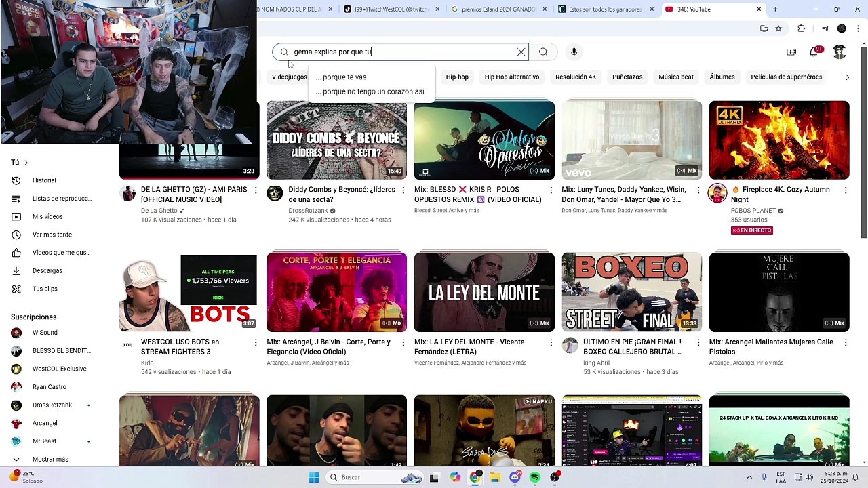Visit the FOBOS PLANET channel link

click(753, 211)
